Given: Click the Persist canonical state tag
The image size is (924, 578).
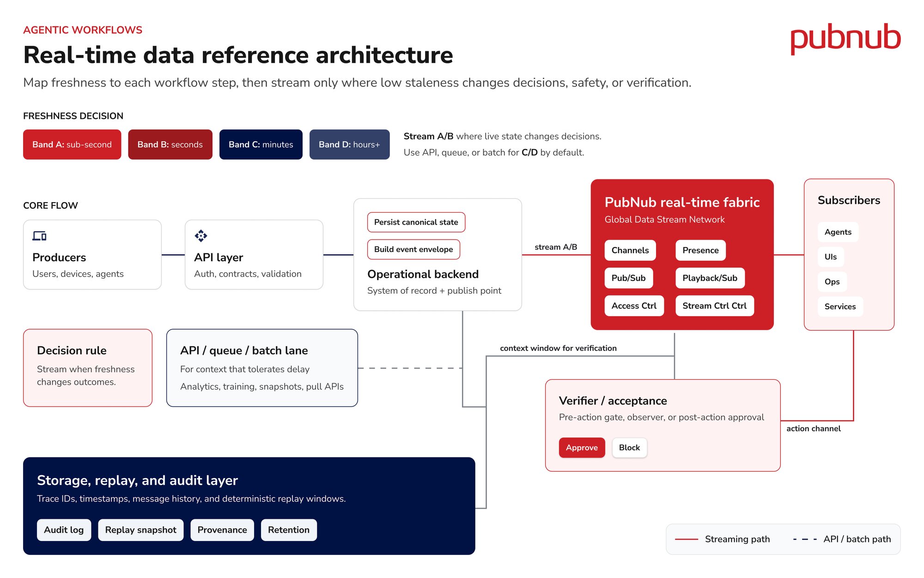Looking at the screenshot, I should click(416, 222).
